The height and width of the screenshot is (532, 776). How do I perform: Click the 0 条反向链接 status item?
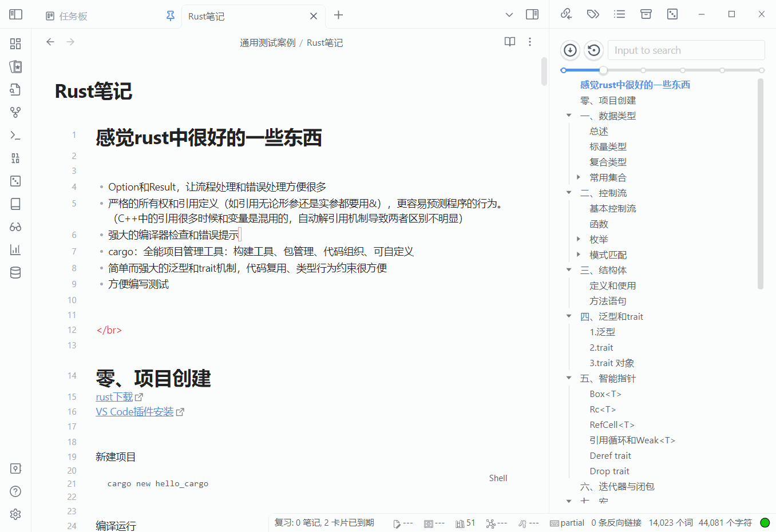pos(616,522)
